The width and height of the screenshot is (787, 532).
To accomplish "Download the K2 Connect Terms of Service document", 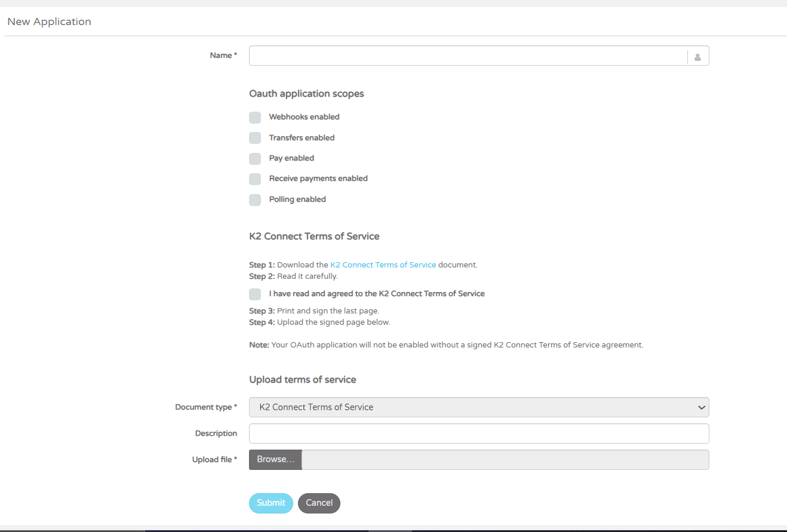I will click(383, 265).
